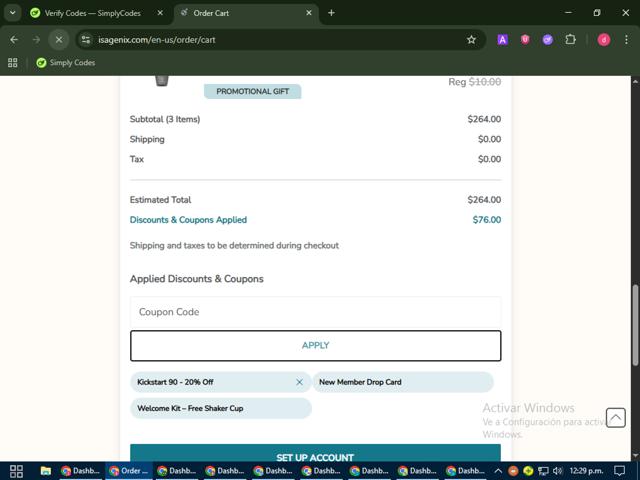Go back to the previous page
The height and width of the screenshot is (480, 640).
[14, 40]
